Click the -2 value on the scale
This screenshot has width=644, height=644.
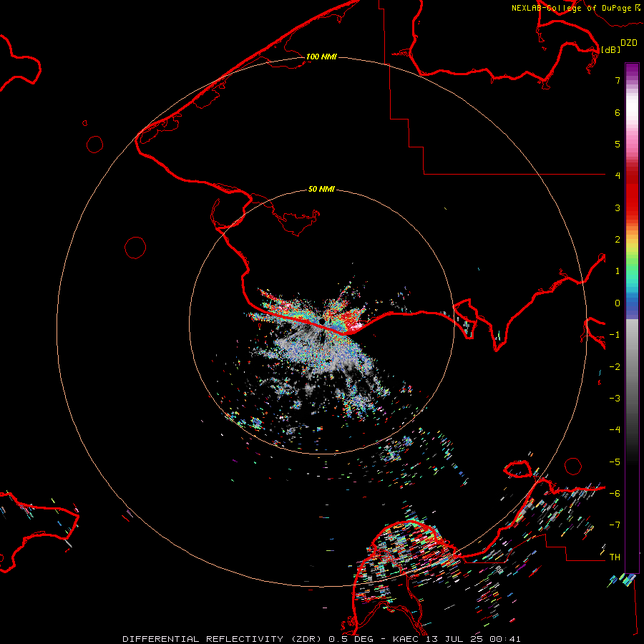(615, 367)
